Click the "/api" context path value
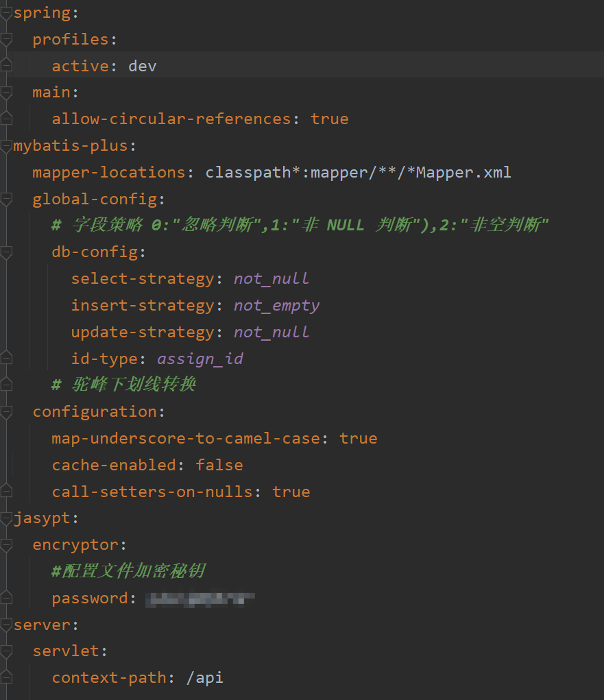 coord(204,678)
